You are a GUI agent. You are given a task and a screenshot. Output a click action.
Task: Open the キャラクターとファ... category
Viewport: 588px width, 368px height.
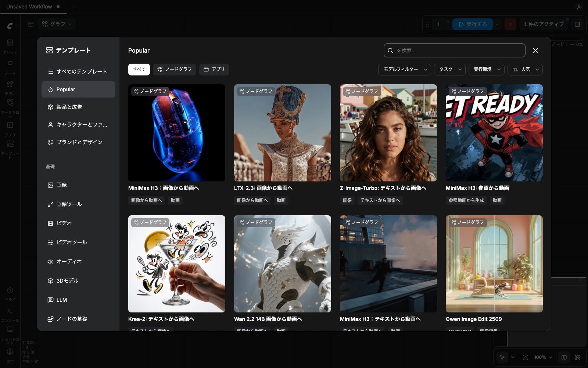pos(78,125)
